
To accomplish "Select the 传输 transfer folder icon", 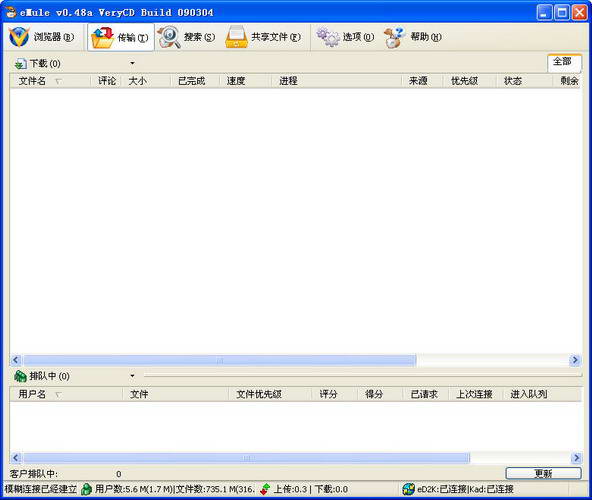I will click(103, 37).
